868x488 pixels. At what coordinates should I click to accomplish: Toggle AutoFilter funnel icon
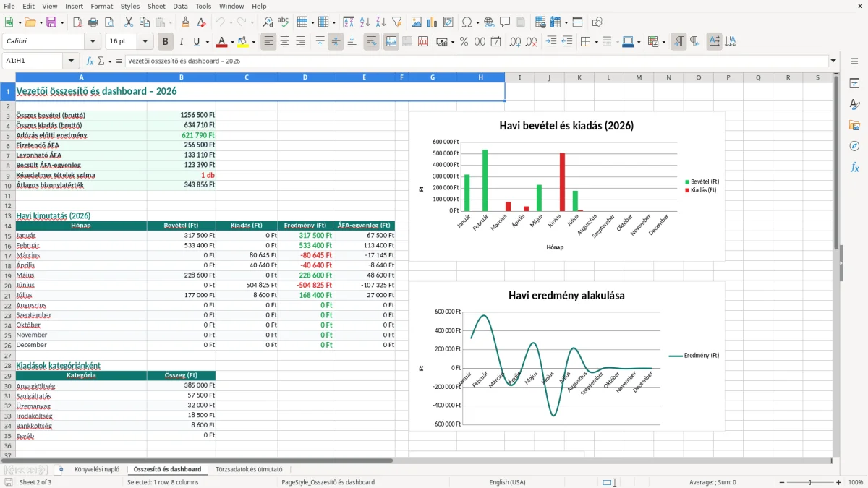pyautogui.click(x=396, y=22)
